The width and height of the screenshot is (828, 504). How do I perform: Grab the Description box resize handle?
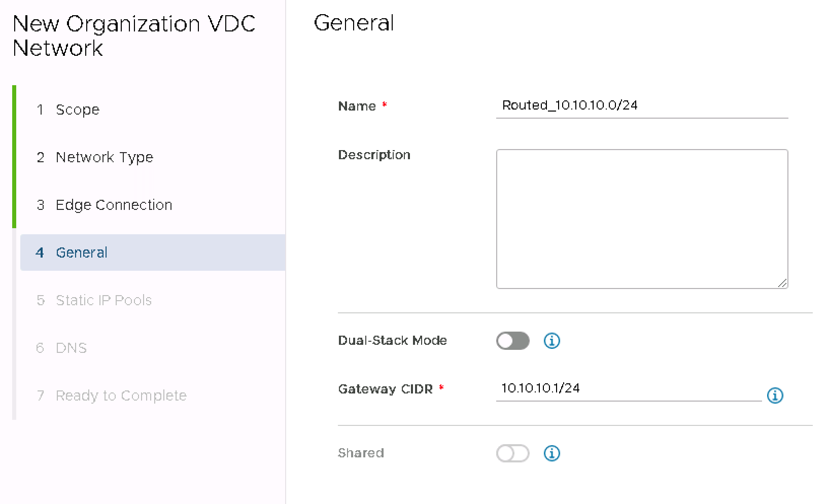(782, 283)
